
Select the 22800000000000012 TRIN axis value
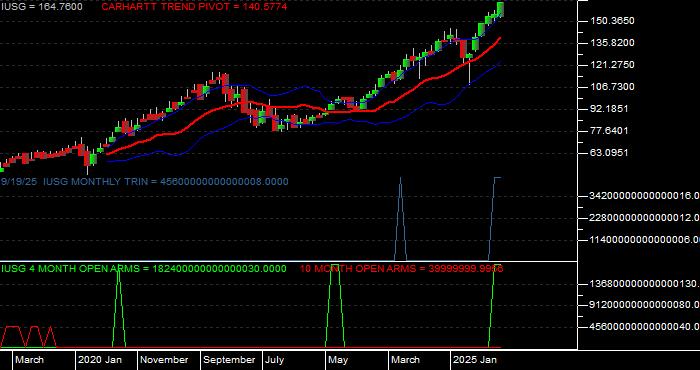(x=644, y=217)
